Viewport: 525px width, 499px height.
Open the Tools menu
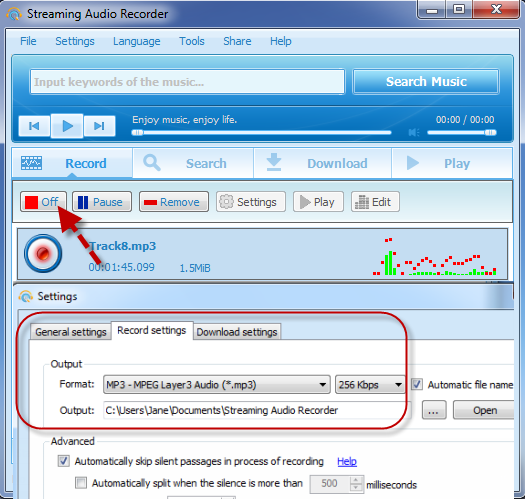click(x=192, y=41)
